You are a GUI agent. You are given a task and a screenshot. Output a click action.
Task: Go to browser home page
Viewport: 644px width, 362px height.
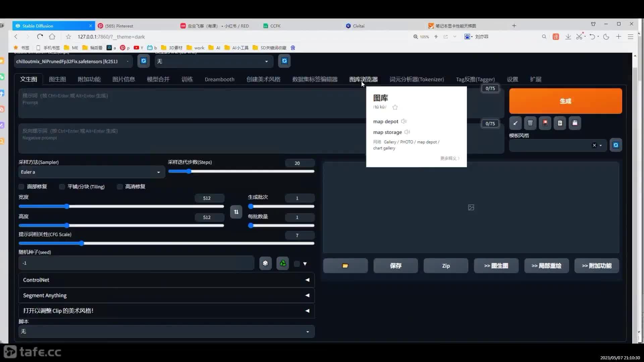pos(52,37)
